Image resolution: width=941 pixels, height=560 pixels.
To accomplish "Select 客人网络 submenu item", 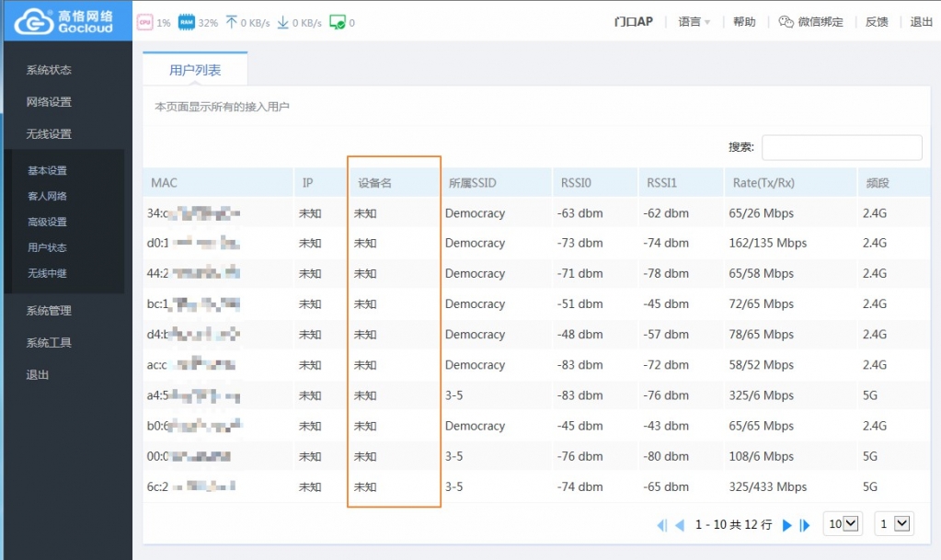I will 48,196.
